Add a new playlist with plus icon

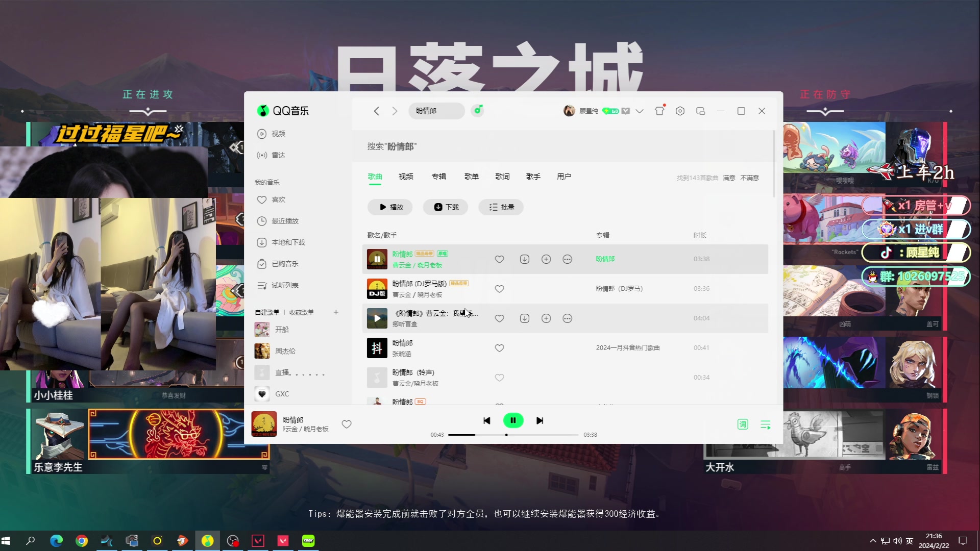tap(336, 312)
